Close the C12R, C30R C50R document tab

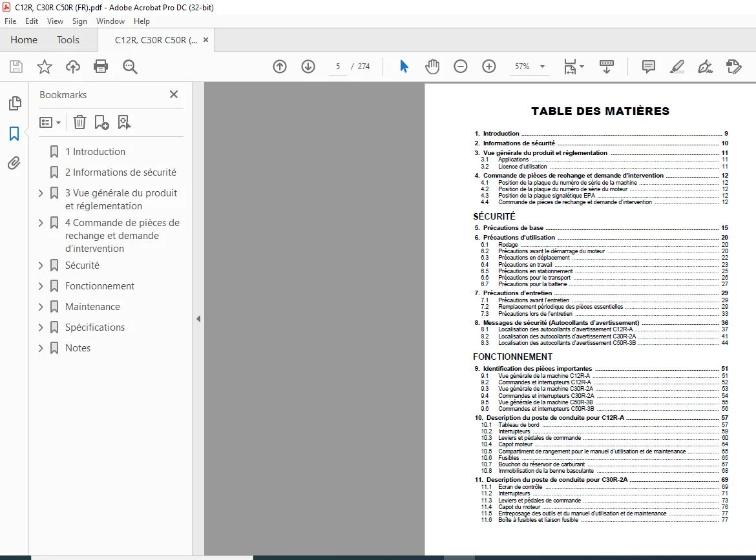click(x=206, y=40)
